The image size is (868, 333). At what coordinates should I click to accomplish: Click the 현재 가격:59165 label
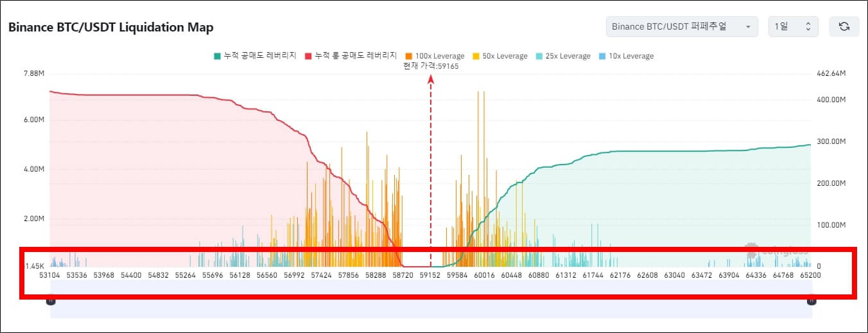431,66
